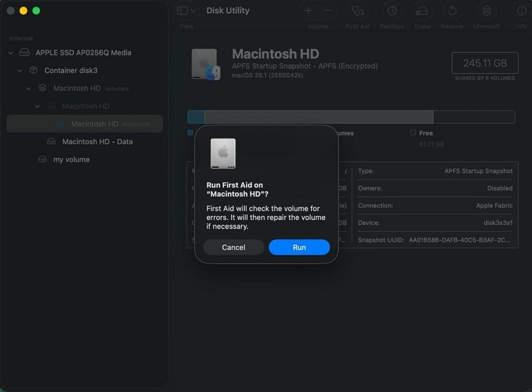Open the View sidebar toolbar icon
The width and height of the screenshot is (532, 392).
click(182, 11)
